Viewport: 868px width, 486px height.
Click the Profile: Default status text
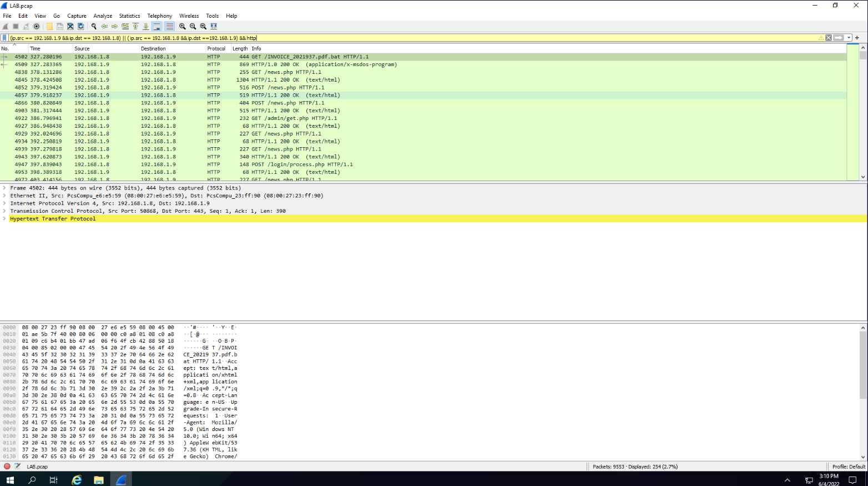pos(848,467)
